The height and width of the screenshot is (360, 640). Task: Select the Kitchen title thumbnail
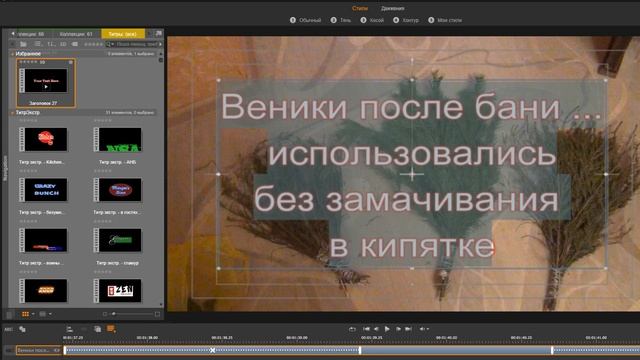click(x=44, y=139)
